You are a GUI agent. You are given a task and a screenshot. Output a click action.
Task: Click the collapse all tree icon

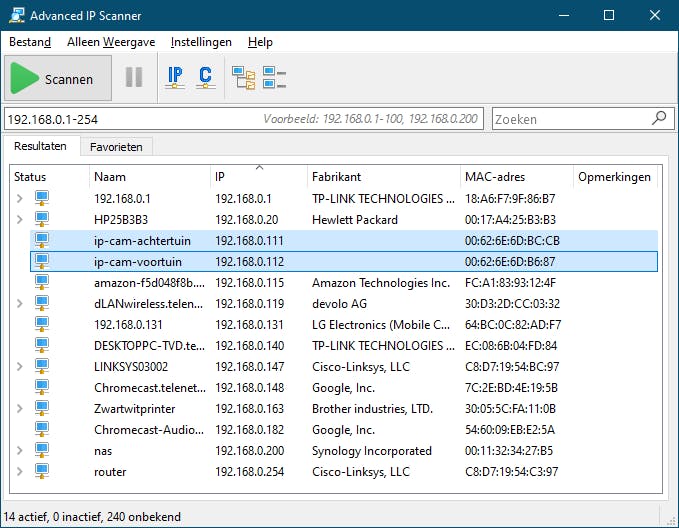tap(275, 77)
